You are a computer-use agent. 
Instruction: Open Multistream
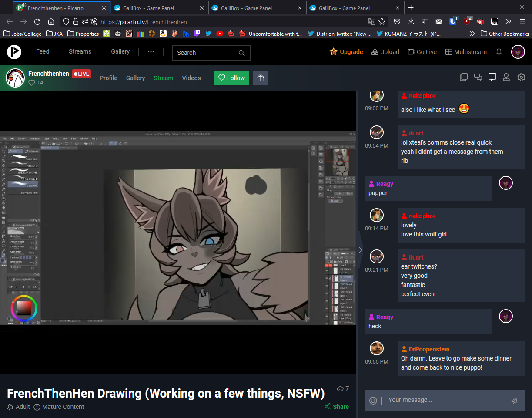[466, 52]
